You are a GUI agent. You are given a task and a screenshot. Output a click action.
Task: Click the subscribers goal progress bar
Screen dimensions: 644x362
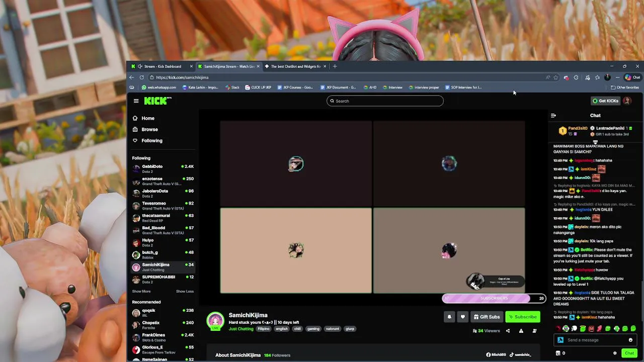(x=494, y=299)
